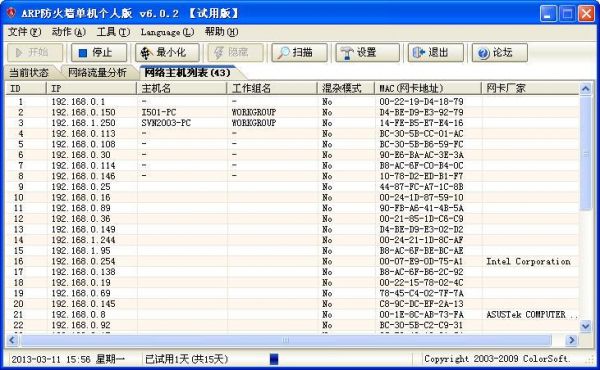Select row with IP 192.168.1.95
The height and width of the screenshot is (370, 600).
(x=292, y=251)
